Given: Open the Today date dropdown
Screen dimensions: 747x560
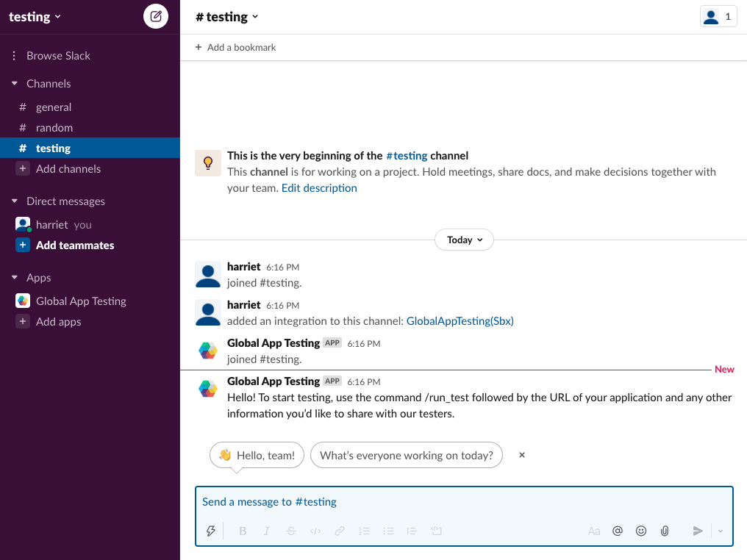Looking at the screenshot, I should coord(464,240).
